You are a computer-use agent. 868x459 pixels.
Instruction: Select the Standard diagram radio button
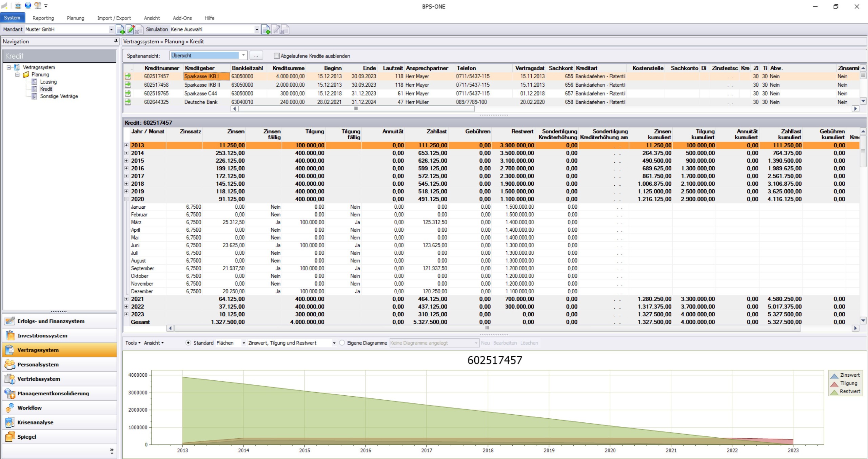click(x=188, y=343)
